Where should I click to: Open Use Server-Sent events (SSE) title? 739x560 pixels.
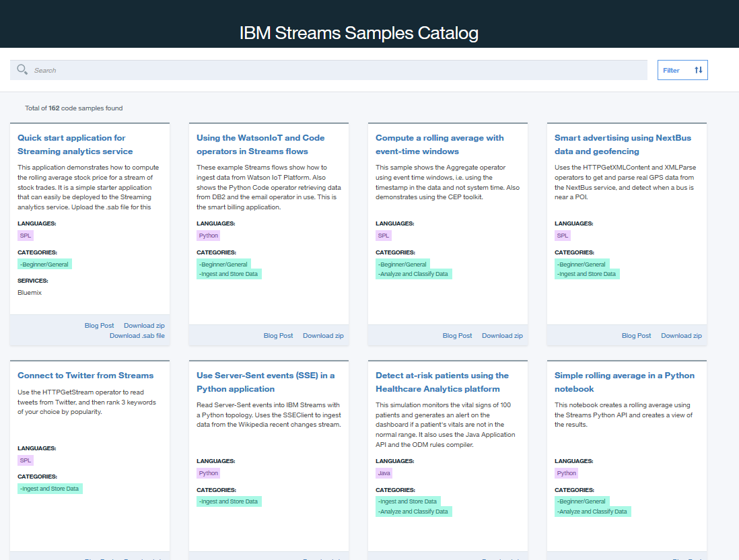265,382
